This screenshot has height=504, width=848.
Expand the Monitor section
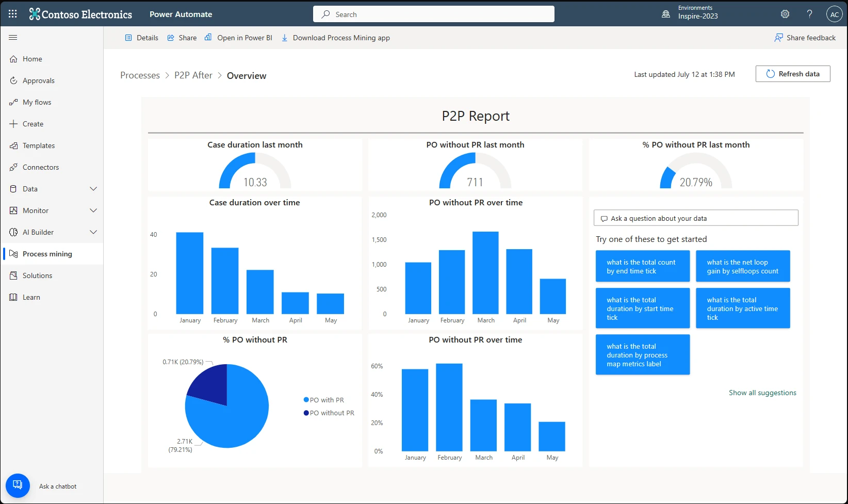[x=93, y=210]
